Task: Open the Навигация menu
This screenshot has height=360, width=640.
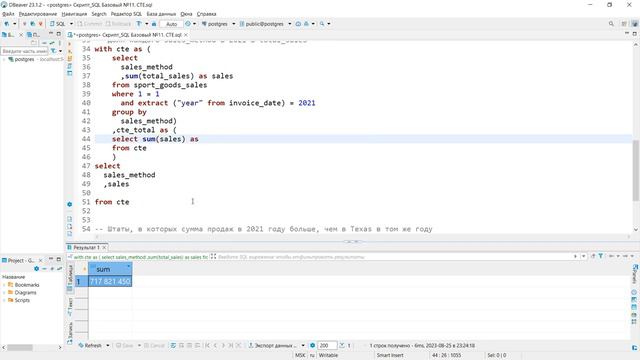Action: [74, 14]
